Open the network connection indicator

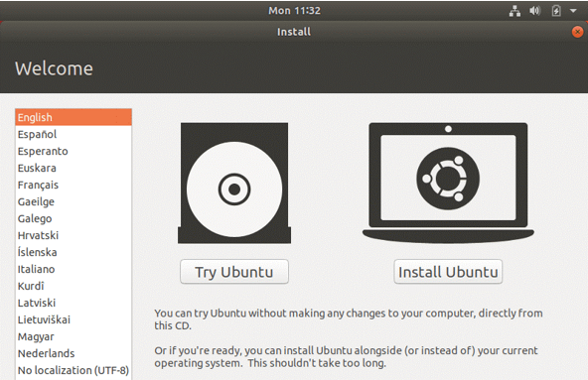click(514, 11)
